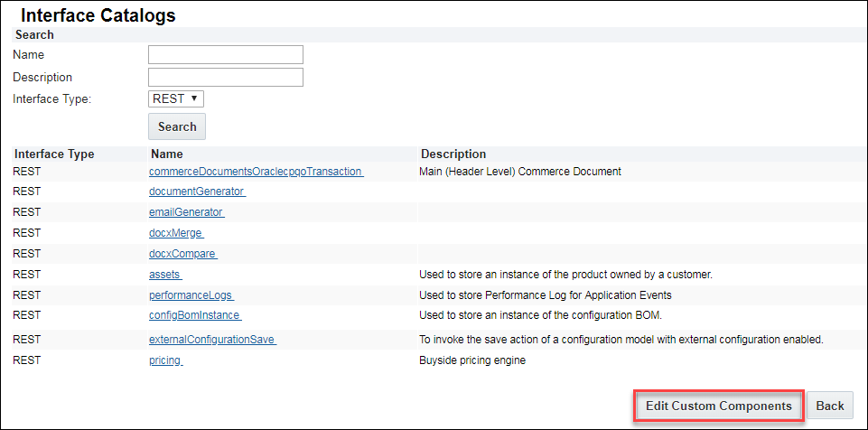Click the Edit Custom Components button
Screen dimensions: 868x430
pyautogui.click(x=718, y=406)
